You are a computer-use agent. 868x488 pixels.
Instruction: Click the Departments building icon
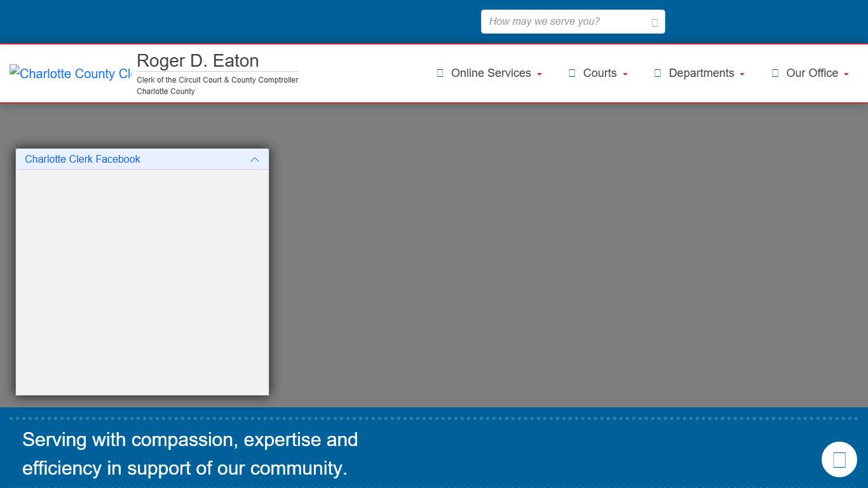[x=657, y=73]
